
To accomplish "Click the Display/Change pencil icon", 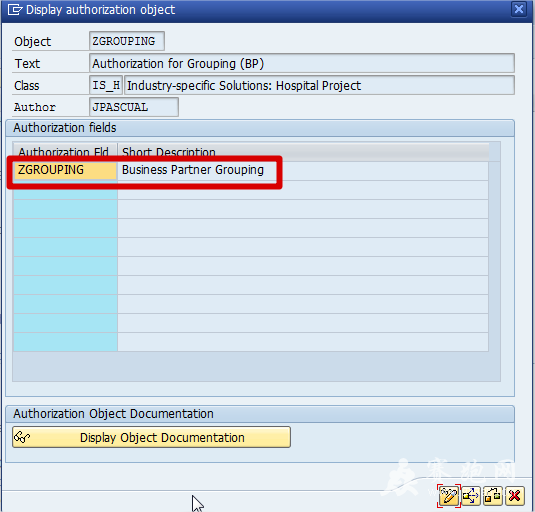I will (x=448, y=496).
